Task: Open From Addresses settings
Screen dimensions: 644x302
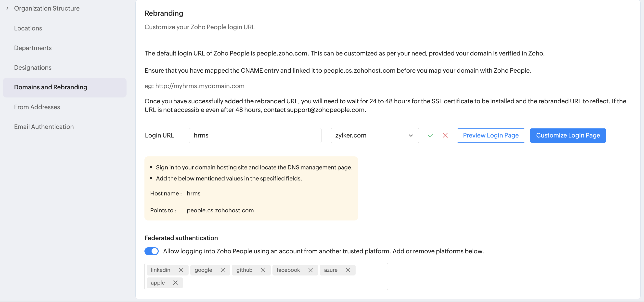Action: pyautogui.click(x=37, y=107)
